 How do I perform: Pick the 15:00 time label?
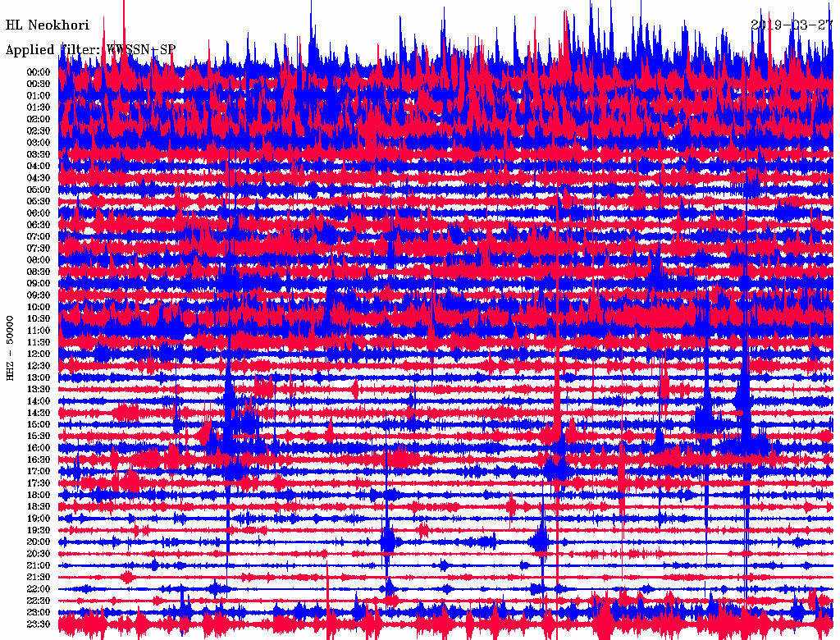(x=39, y=424)
